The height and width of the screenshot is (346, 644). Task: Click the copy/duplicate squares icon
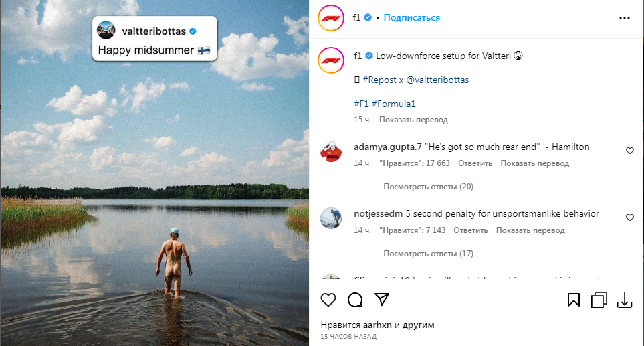[599, 300]
